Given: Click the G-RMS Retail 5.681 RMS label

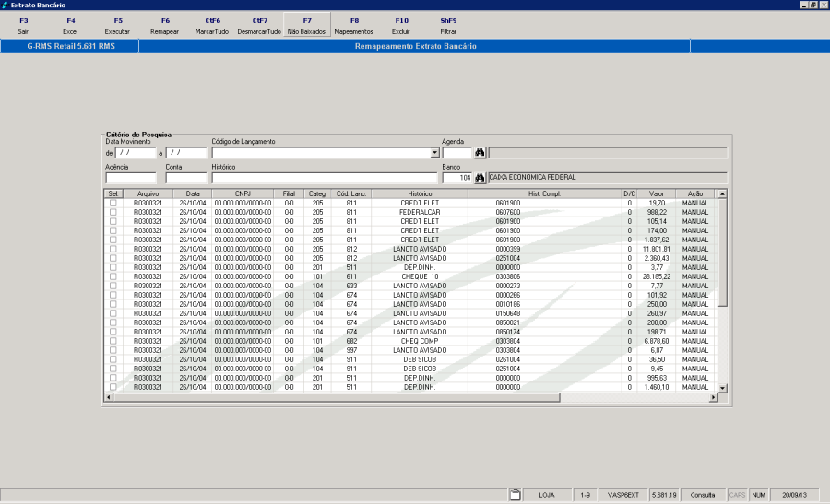Looking at the screenshot, I should coord(71,46).
